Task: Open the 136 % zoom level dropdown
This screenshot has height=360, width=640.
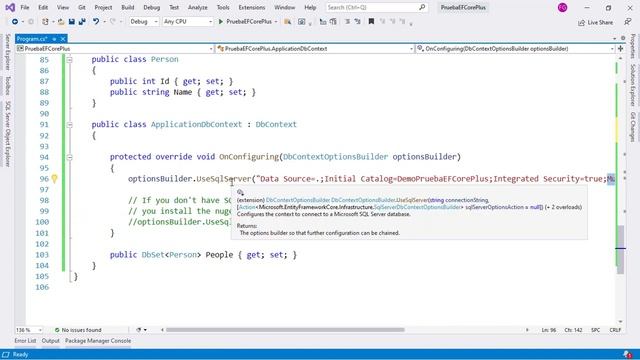Action: 29,330
